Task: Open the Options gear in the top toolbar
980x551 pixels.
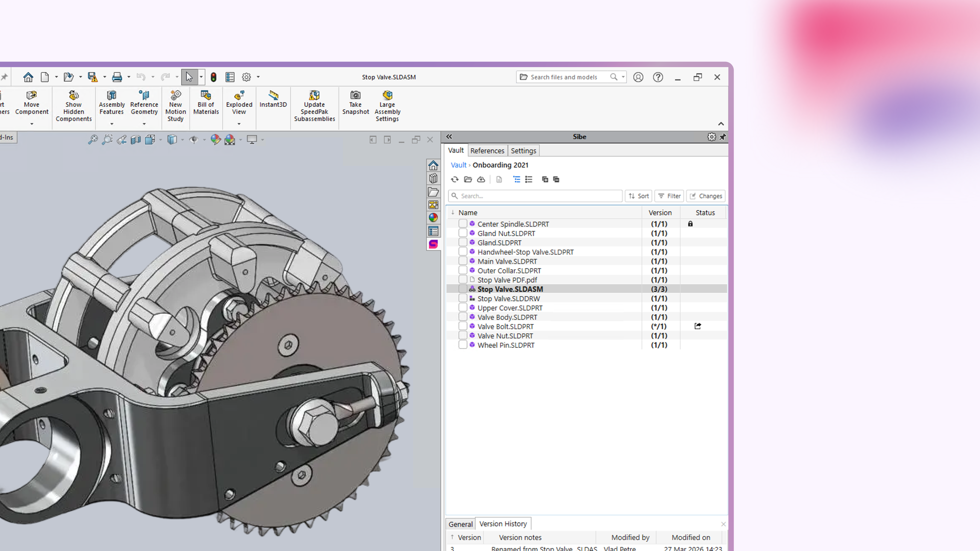Action: click(x=247, y=77)
